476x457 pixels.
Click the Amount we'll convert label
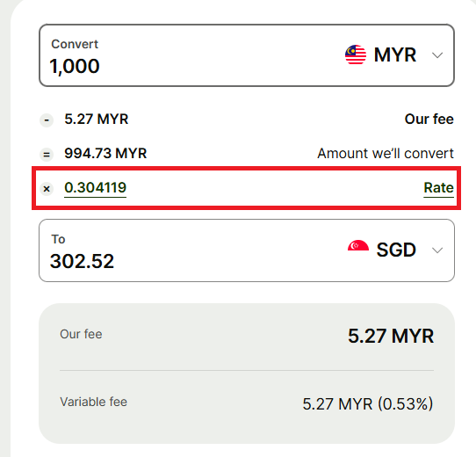coord(386,153)
